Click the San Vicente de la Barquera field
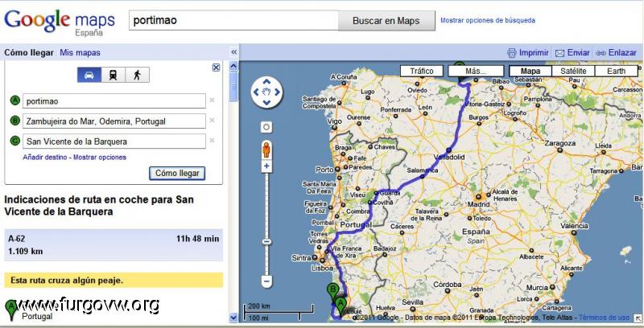Screen dimensions: 644x328 pyautogui.click(x=114, y=141)
